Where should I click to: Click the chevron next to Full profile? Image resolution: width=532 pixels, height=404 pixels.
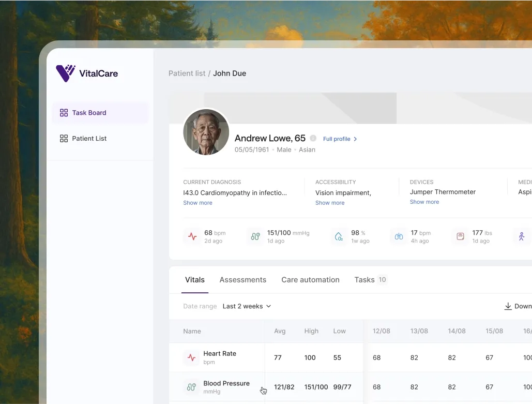(355, 139)
